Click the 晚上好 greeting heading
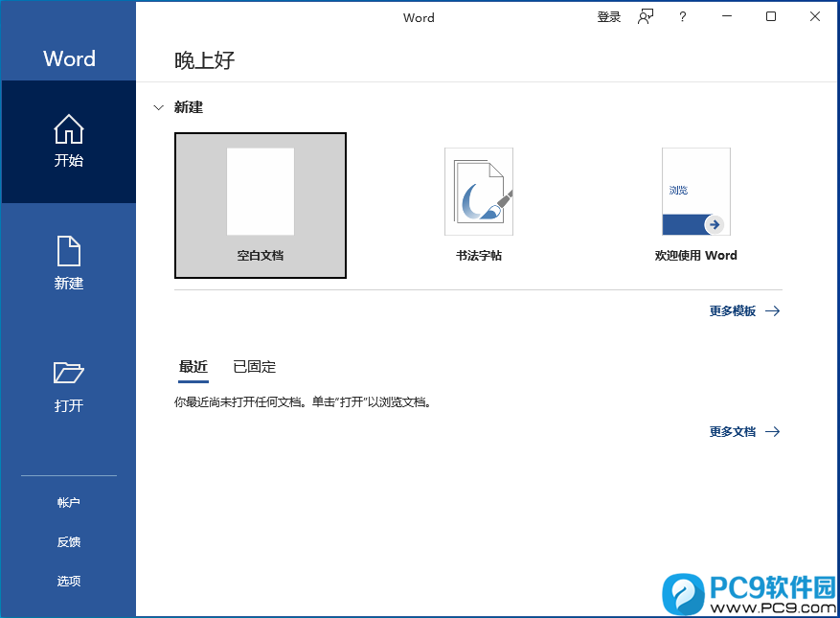The image size is (840, 618). (205, 60)
